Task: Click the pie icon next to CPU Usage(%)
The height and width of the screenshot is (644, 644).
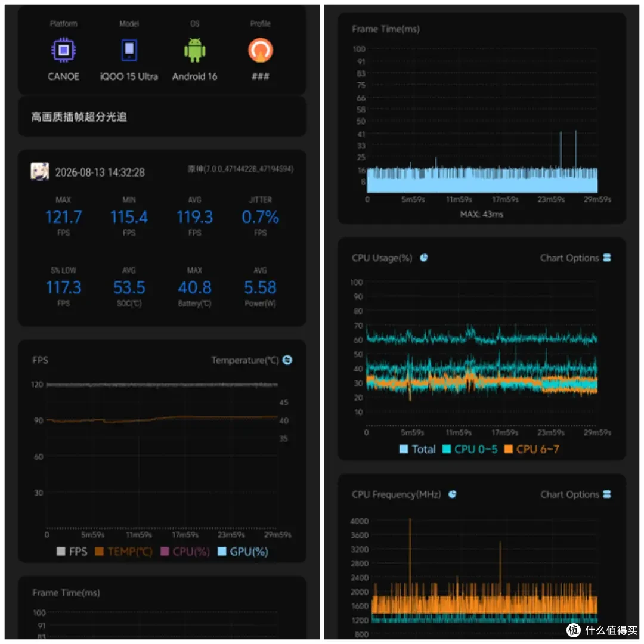Action: coord(424,258)
